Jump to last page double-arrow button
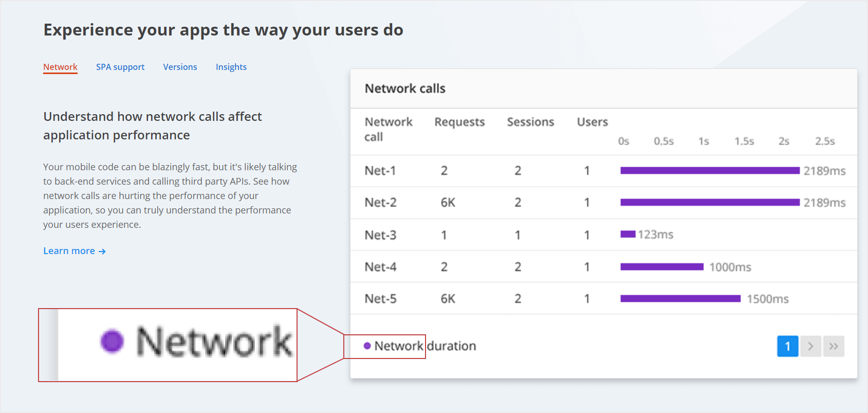Image resolution: width=868 pixels, height=413 pixels. coord(834,346)
